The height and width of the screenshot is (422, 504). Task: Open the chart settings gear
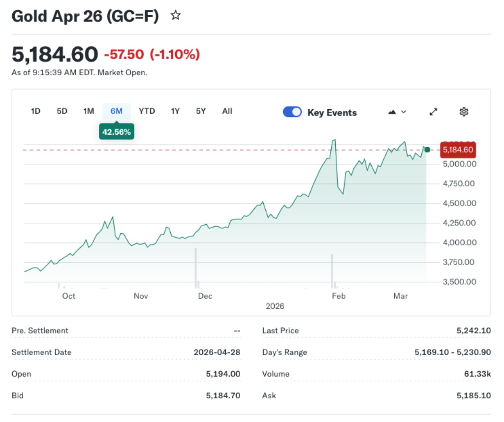point(464,112)
